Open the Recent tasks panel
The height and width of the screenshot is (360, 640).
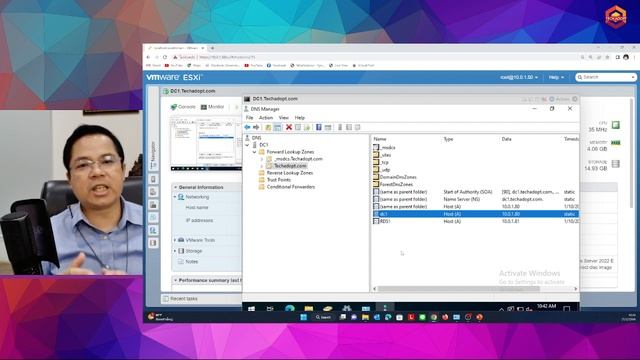tap(180, 299)
